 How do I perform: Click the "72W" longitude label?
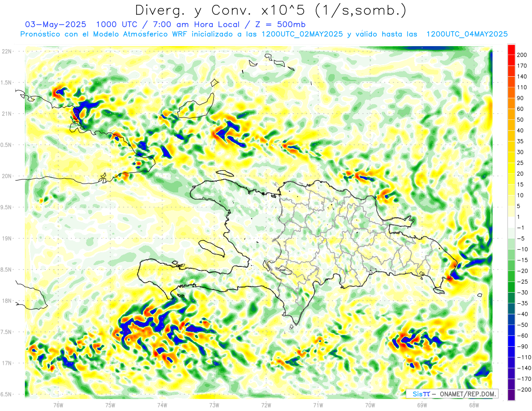tap(266, 405)
